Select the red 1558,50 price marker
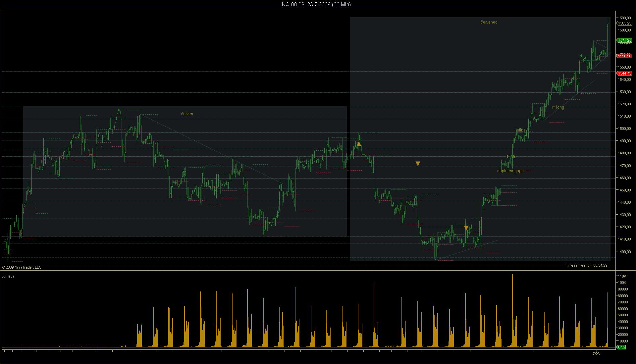This screenshot has width=636, height=364. tap(624, 56)
